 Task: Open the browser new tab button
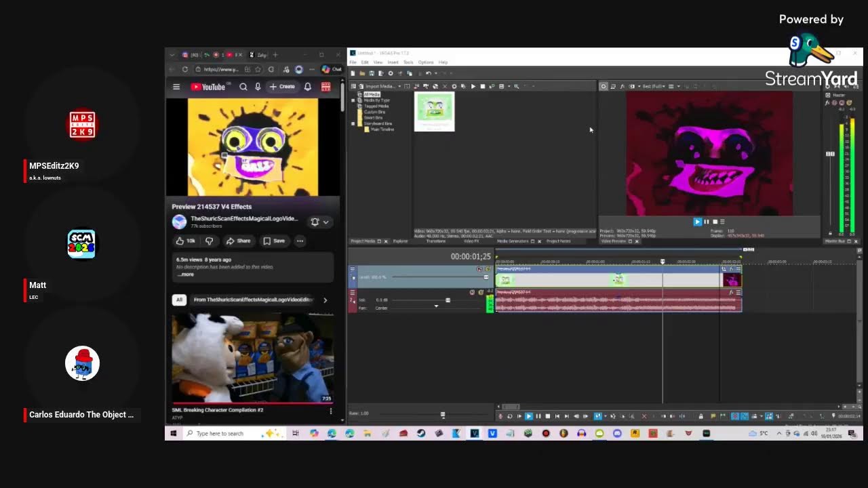click(275, 54)
